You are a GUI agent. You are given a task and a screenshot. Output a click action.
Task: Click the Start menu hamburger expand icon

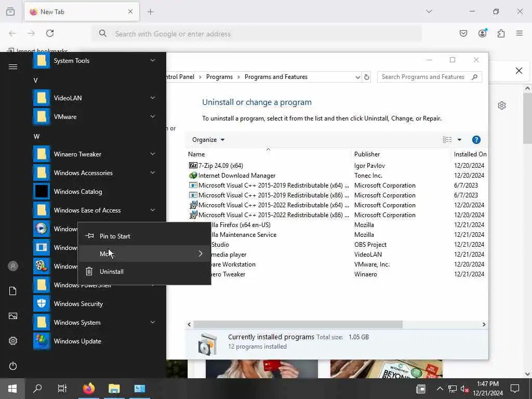click(x=13, y=67)
